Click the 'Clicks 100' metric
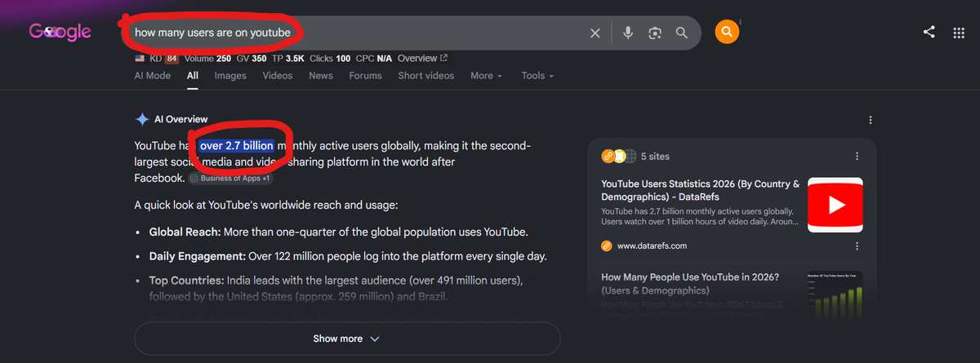Viewport: 980px width, 363px height. pyautogui.click(x=332, y=59)
